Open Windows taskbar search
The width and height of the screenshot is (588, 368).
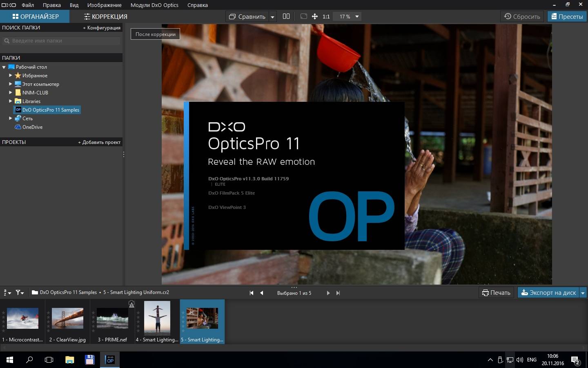pos(29,360)
